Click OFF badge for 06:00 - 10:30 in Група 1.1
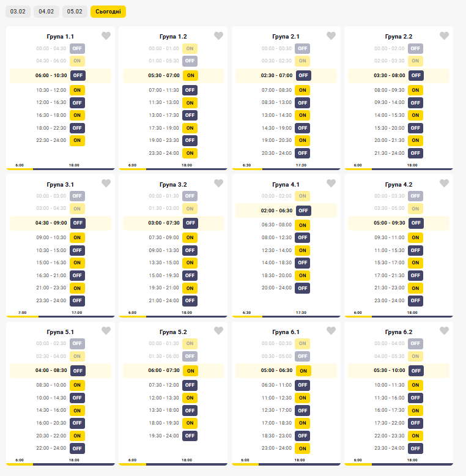 77,75
